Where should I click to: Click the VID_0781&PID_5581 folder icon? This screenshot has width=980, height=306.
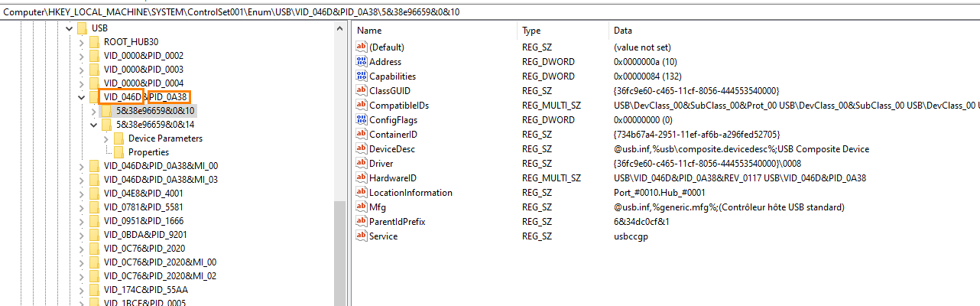94,207
